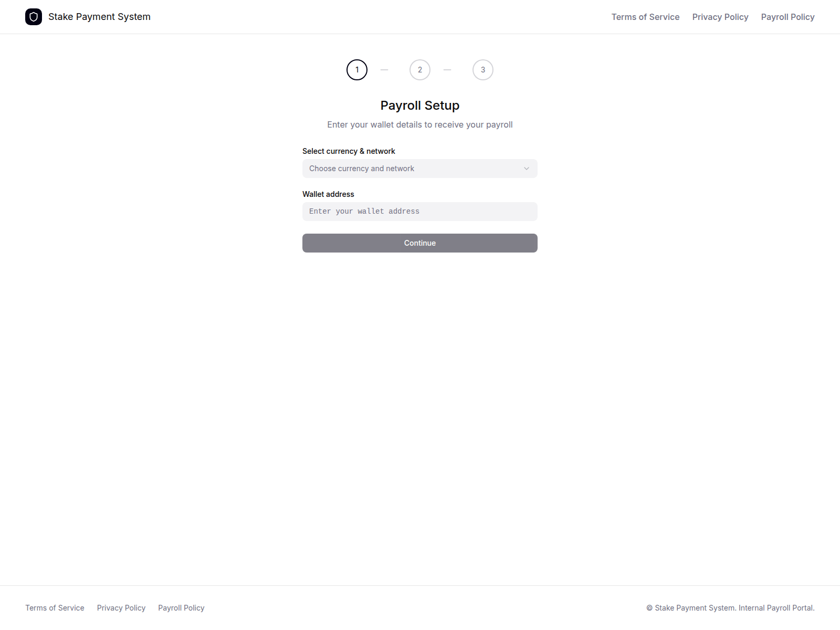Click the Wallet address label
This screenshot has height=630, width=840.
[x=328, y=194]
